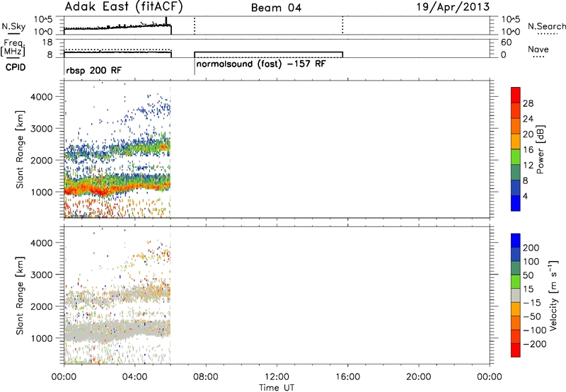The height and width of the screenshot is (392, 566).
Task: Click the '08:00' time tick label
Action: click(206, 377)
